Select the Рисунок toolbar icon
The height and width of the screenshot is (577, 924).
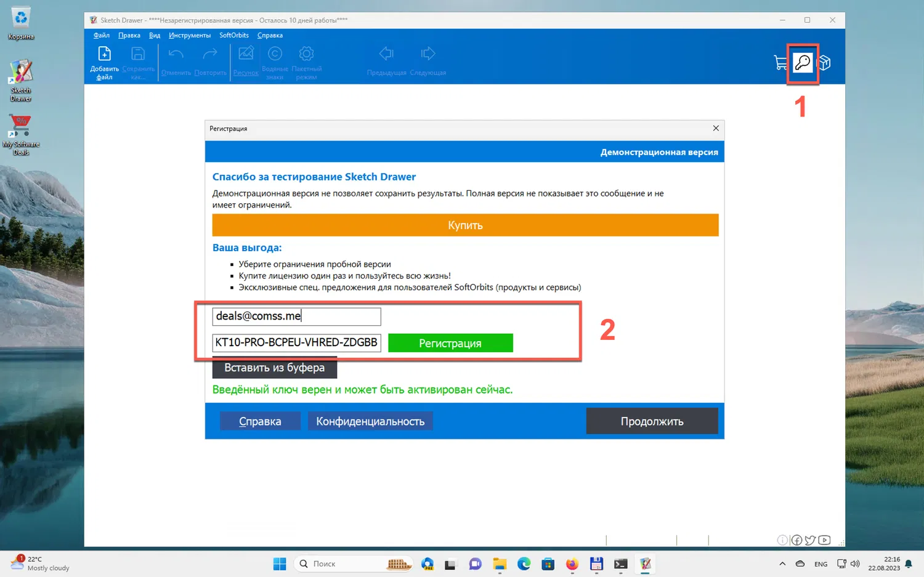point(246,62)
